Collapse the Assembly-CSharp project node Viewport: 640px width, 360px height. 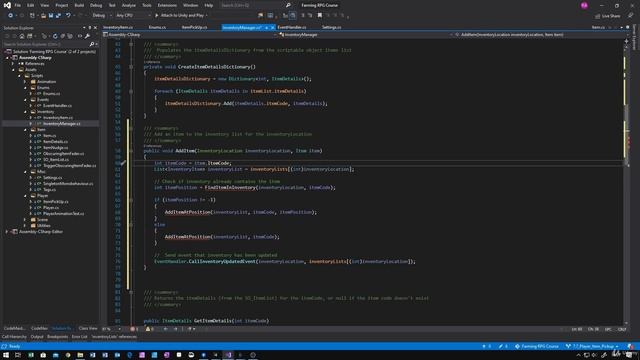[x=7, y=58]
